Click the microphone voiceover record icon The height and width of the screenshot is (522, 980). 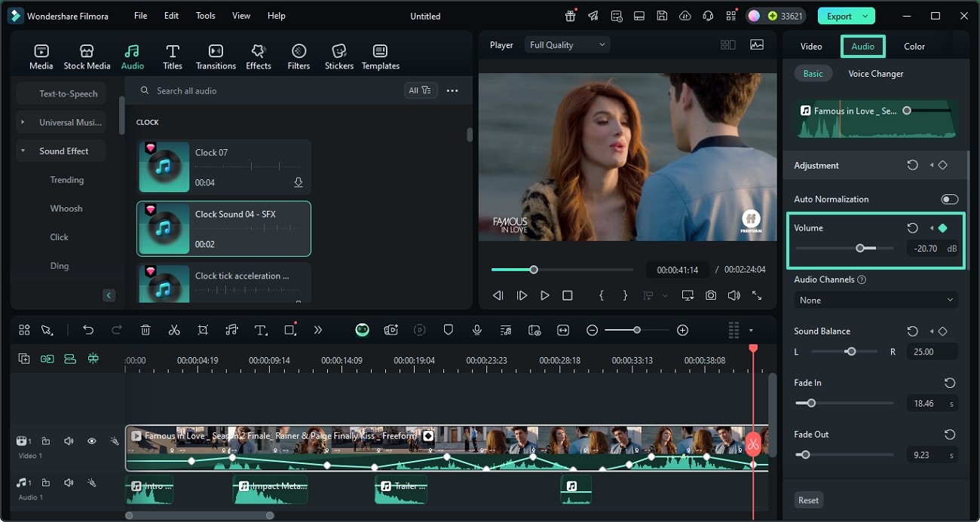coord(477,330)
